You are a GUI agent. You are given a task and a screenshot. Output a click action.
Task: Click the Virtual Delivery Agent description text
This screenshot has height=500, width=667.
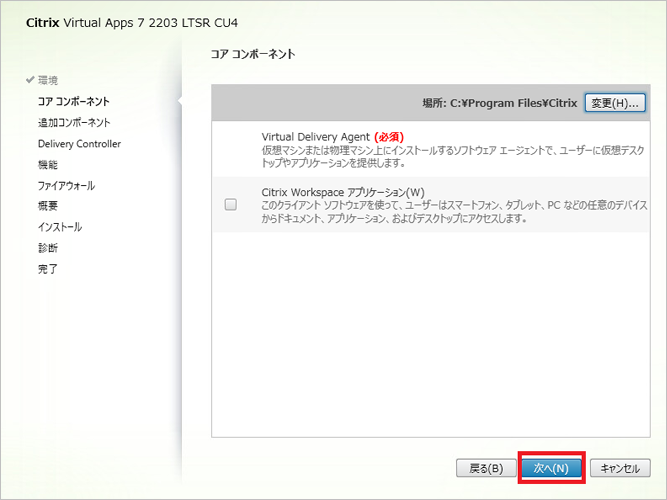(x=453, y=157)
